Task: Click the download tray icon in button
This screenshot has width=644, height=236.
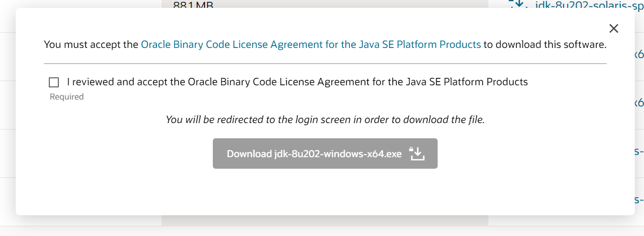Action: coord(417,153)
